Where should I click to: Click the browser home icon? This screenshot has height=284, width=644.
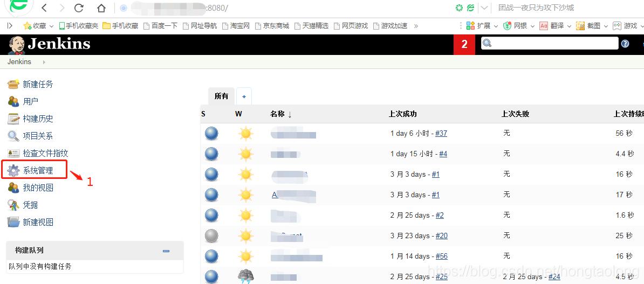pyautogui.click(x=101, y=8)
